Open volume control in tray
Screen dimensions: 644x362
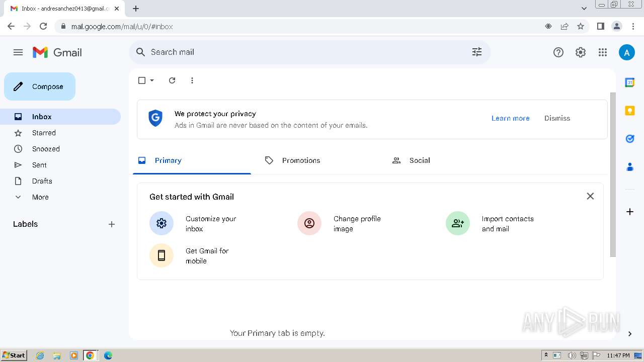tap(572, 355)
